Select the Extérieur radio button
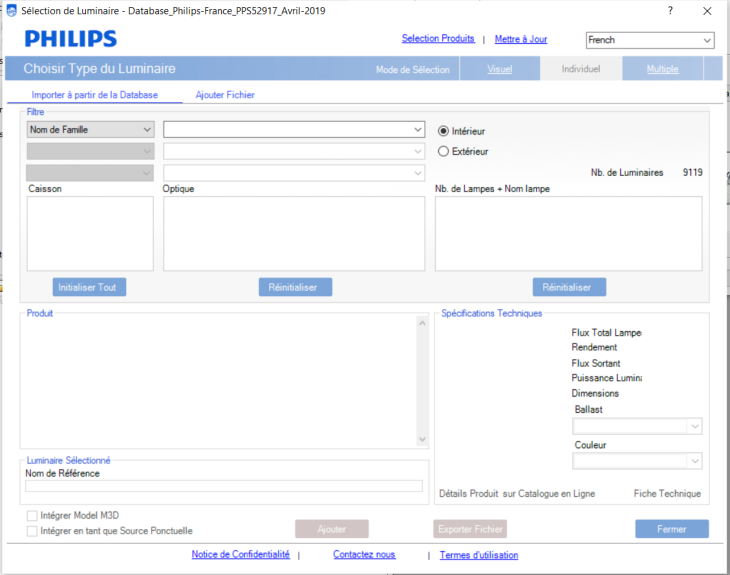 (444, 152)
